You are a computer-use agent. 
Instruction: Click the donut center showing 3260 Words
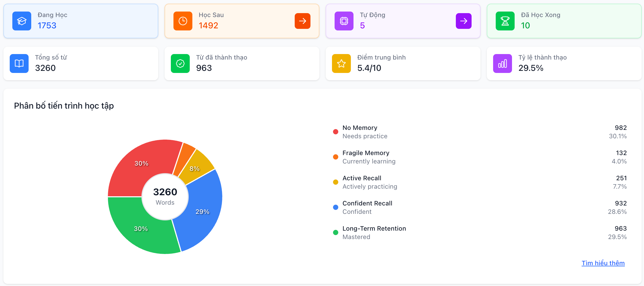click(165, 196)
